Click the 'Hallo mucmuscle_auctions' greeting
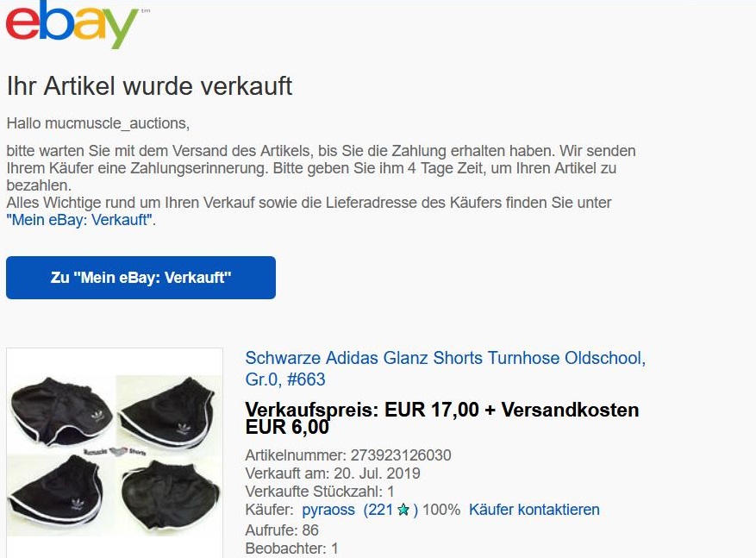Viewport: 756px width, 558px height. coord(98,123)
